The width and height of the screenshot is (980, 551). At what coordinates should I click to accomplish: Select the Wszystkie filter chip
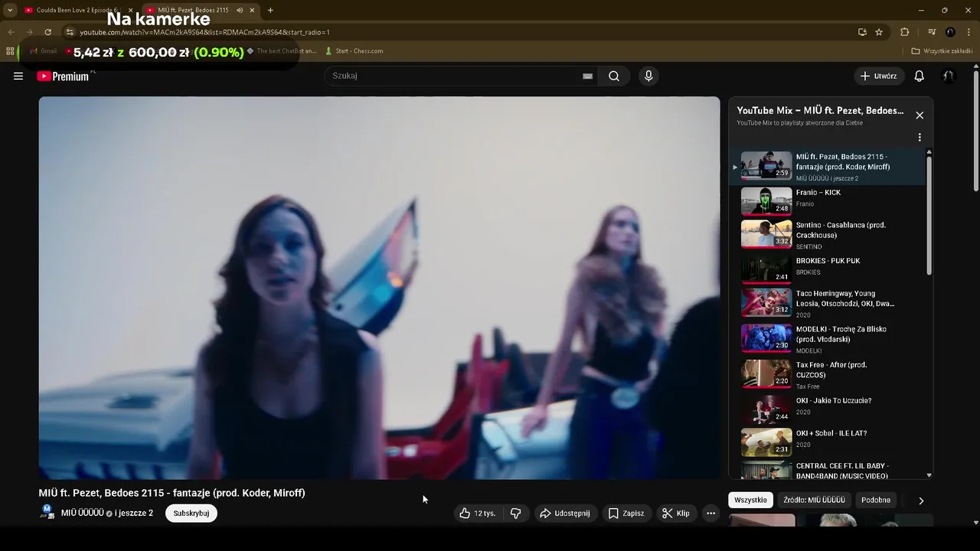[750, 500]
